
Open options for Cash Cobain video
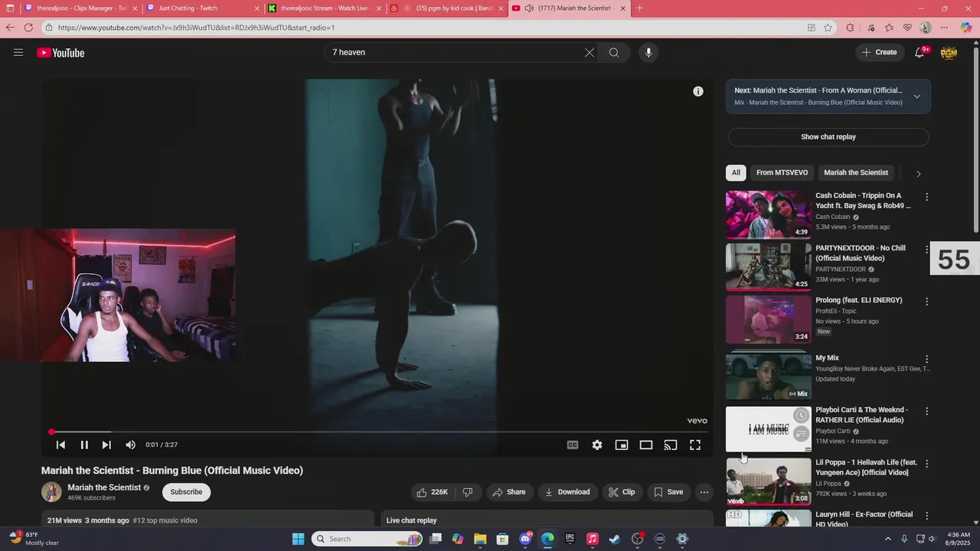926,197
